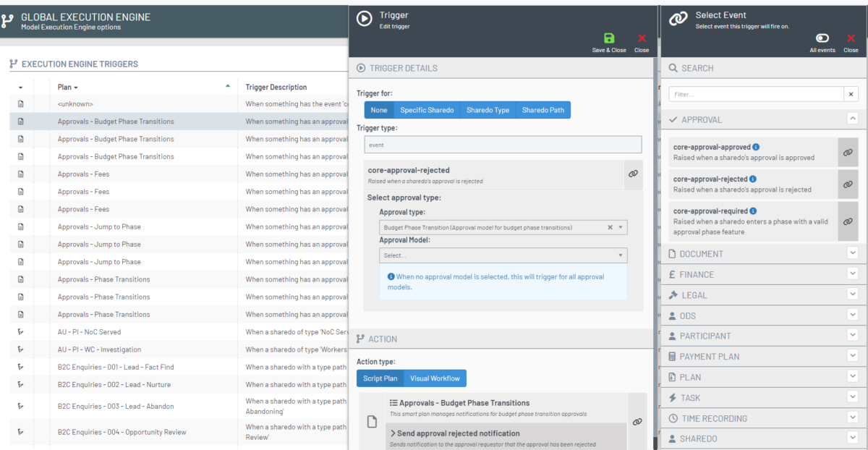
Task: Select B2C Enquiries - 003 - Lead - Abandon row
Action: click(x=179, y=406)
